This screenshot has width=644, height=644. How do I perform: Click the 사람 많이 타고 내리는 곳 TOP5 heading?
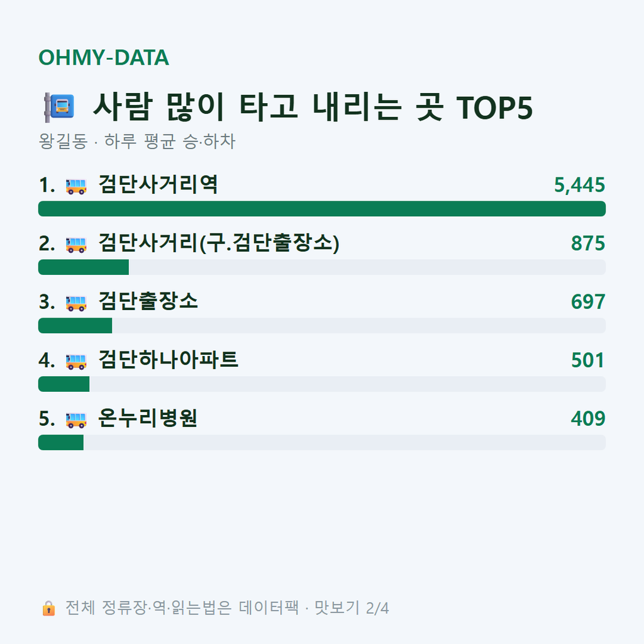click(x=313, y=107)
